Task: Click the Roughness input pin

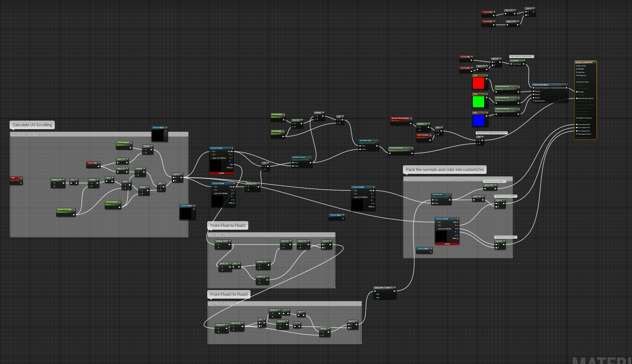Action: 577,75
